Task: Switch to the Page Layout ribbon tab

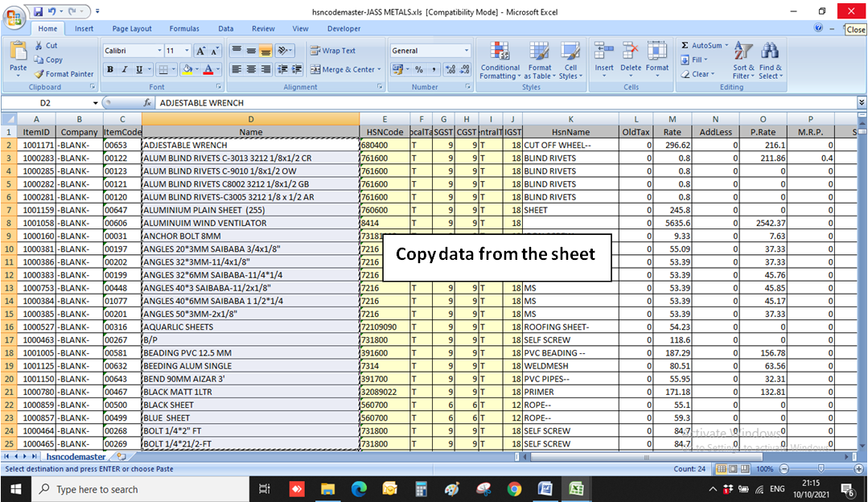Action: pyautogui.click(x=132, y=29)
